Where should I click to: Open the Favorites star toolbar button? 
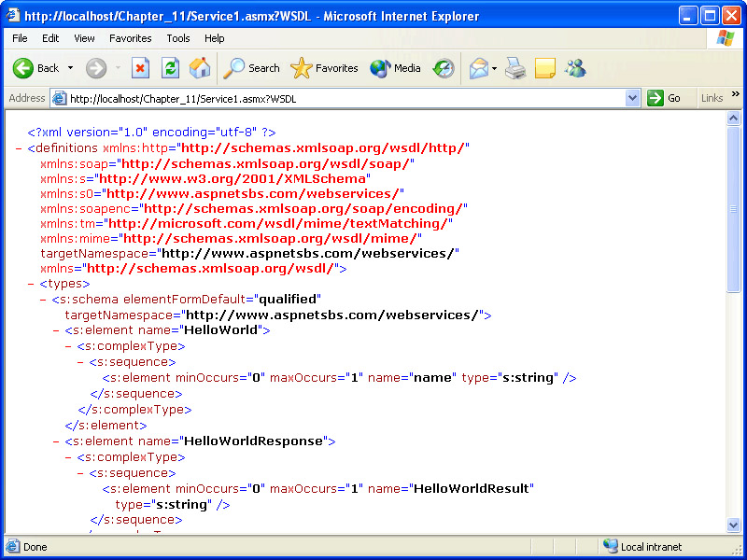click(x=324, y=68)
